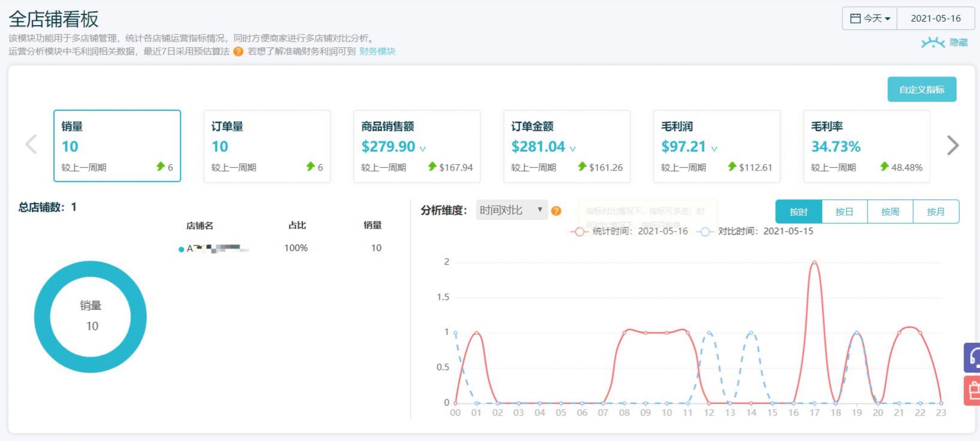980x441 pixels.
Task: Click the green up arrow in 销量 card
Action: [160, 166]
